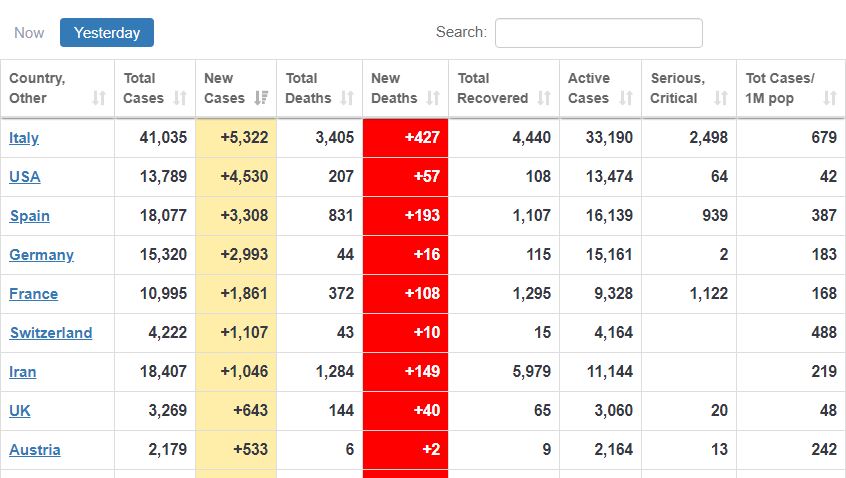Click Active Cases sort arrows
The image size is (846, 478).
coord(626,98)
